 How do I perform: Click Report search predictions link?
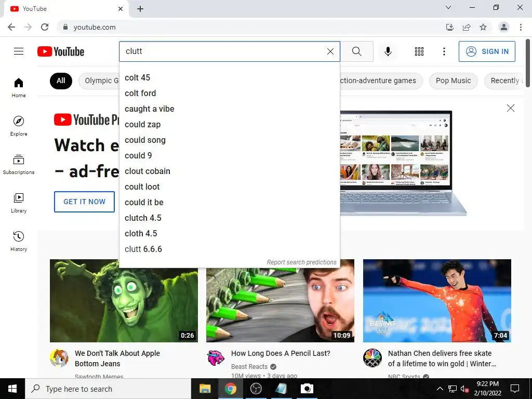pyautogui.click(x=302, y=262)
